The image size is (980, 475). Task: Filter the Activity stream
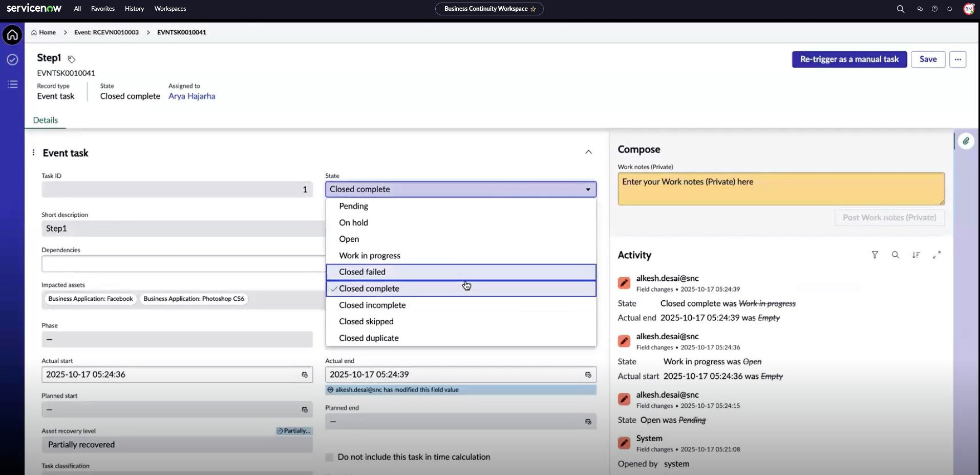pyautogui.click(x=875, y=255)
